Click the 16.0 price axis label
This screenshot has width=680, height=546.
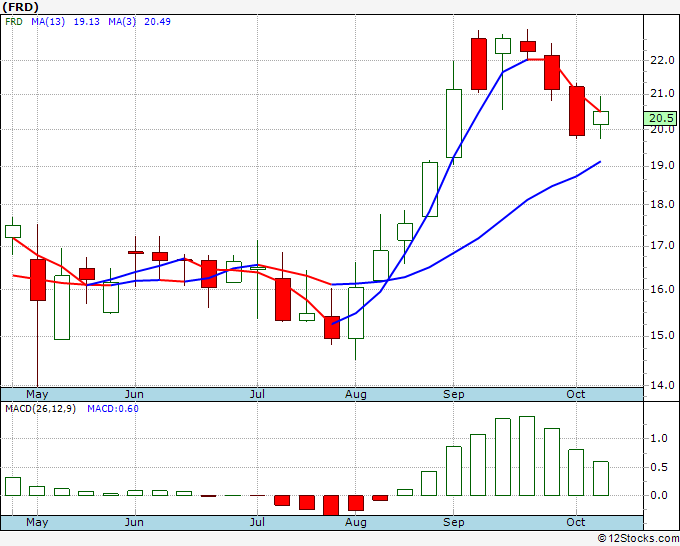pyautogui.click(x=662, y=289)
